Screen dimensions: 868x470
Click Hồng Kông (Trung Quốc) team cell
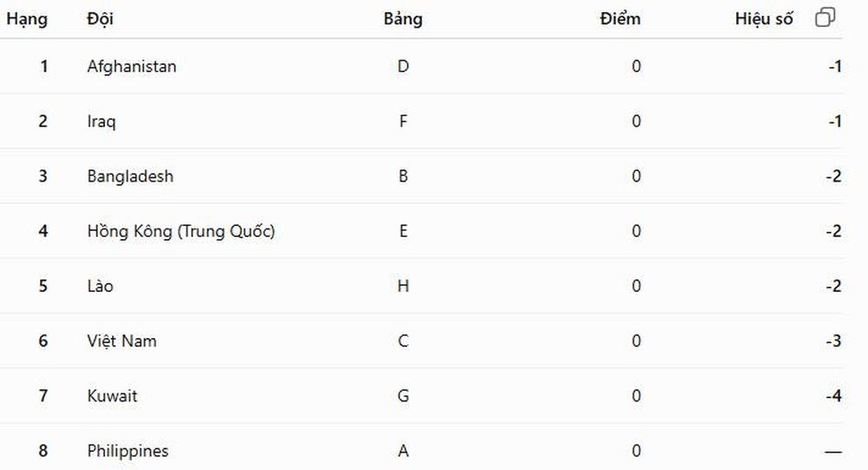181,231
